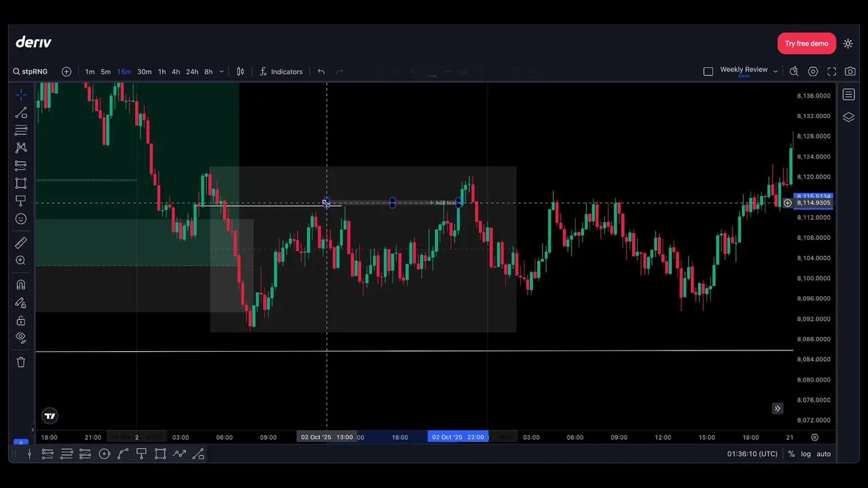Click the scroll to latest bar arrow
This screenshot has width=868, height=488.
[x=778, y=409]
